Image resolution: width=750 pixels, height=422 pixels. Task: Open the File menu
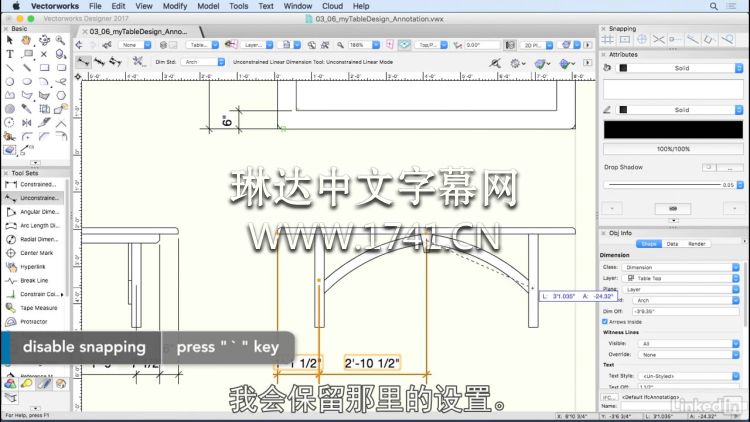pos(95,6)
